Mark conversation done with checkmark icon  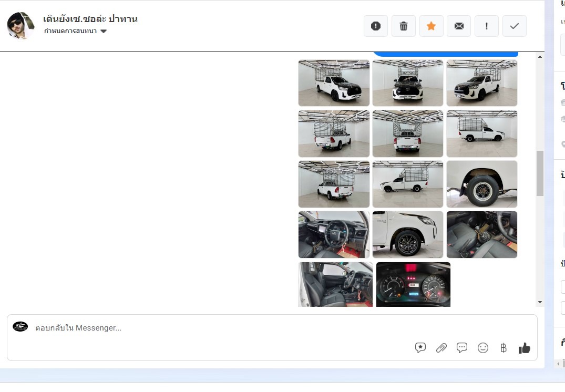click(x=515, y=26)
